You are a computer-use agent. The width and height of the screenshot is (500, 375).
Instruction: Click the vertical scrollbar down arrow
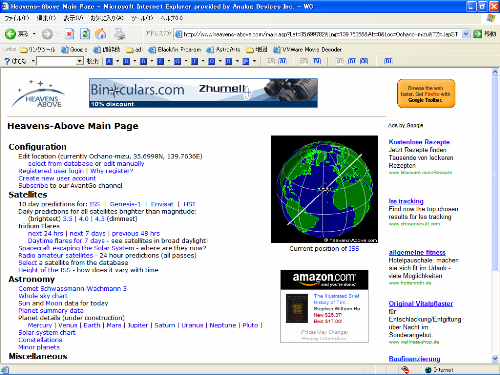[495, 359]
